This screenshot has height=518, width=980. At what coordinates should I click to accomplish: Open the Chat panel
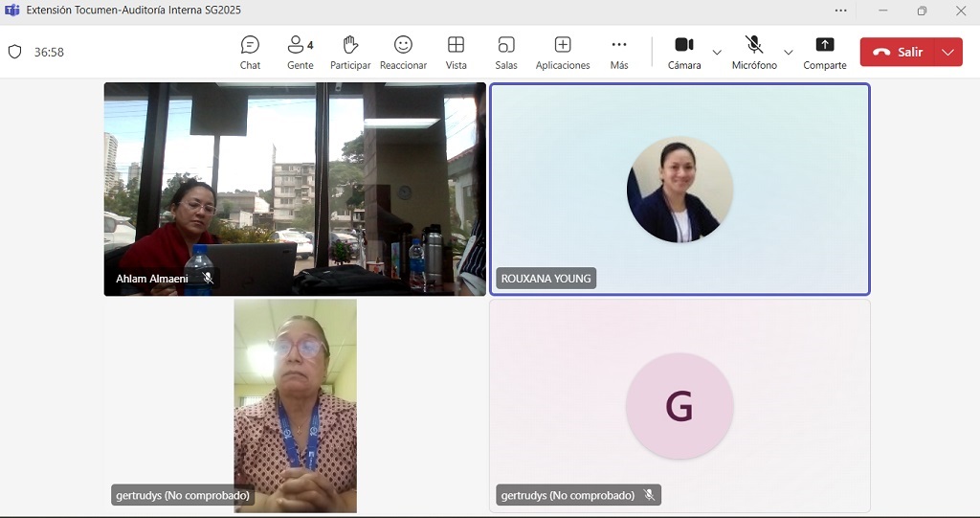(x=250, y=52)
